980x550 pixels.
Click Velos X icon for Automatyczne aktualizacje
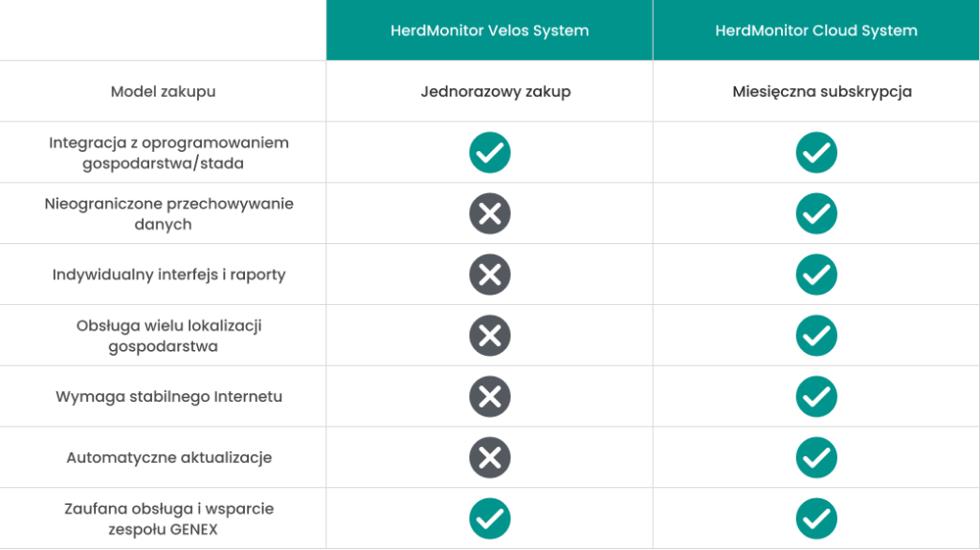[x=489, y=457]
